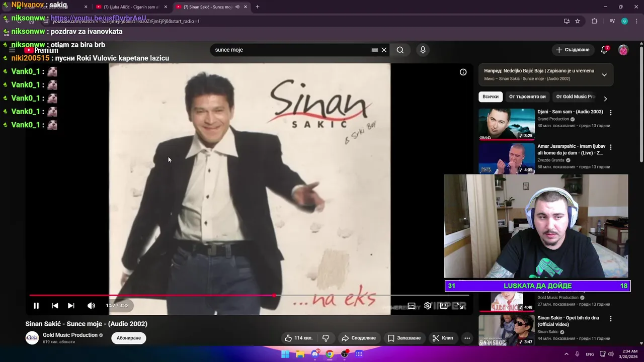Save video with Запазване button
Image resolution: width=644 pixels, height=362 pixels.
(x=404, y=338)
